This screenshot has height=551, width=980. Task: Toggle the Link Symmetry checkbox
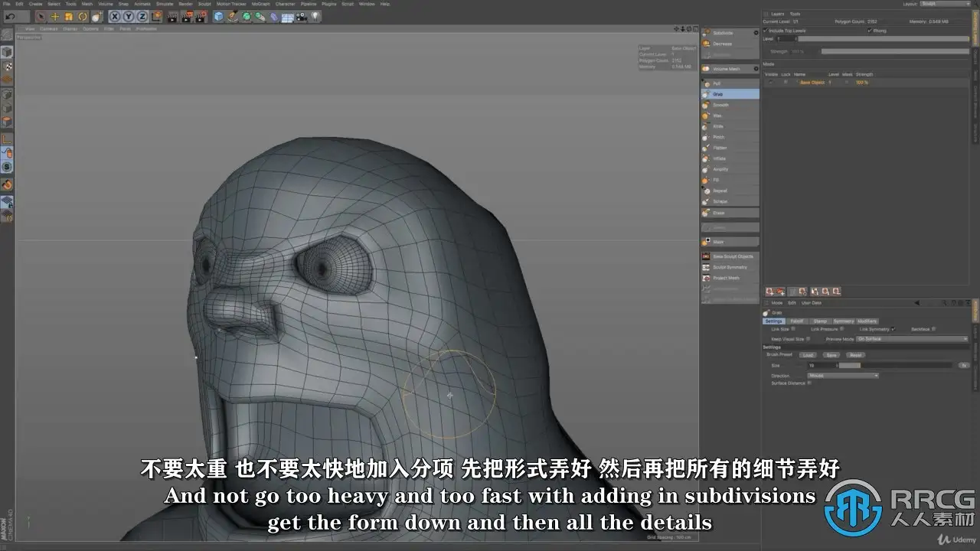coord(893,329)
